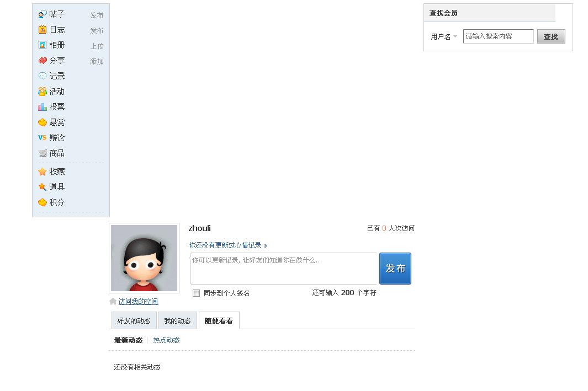Open the 悬赏 link in sidebar

(x=57, y=122)
